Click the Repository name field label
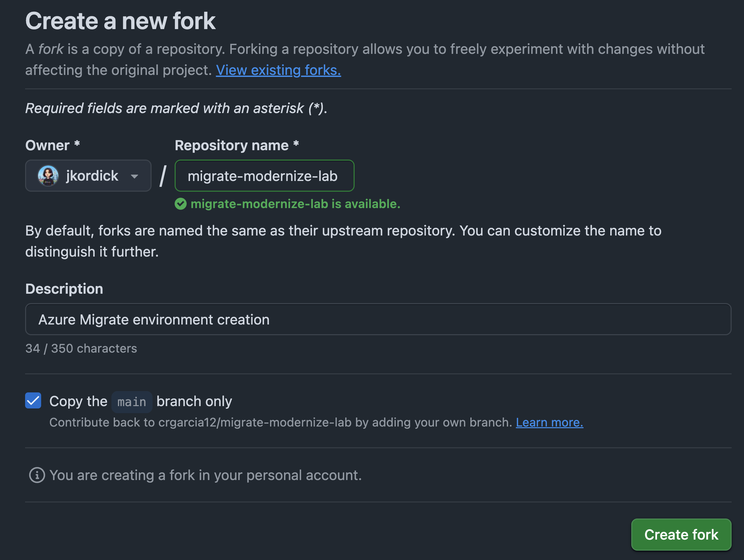This screenshot has height=560, width=744. (231, 145)
